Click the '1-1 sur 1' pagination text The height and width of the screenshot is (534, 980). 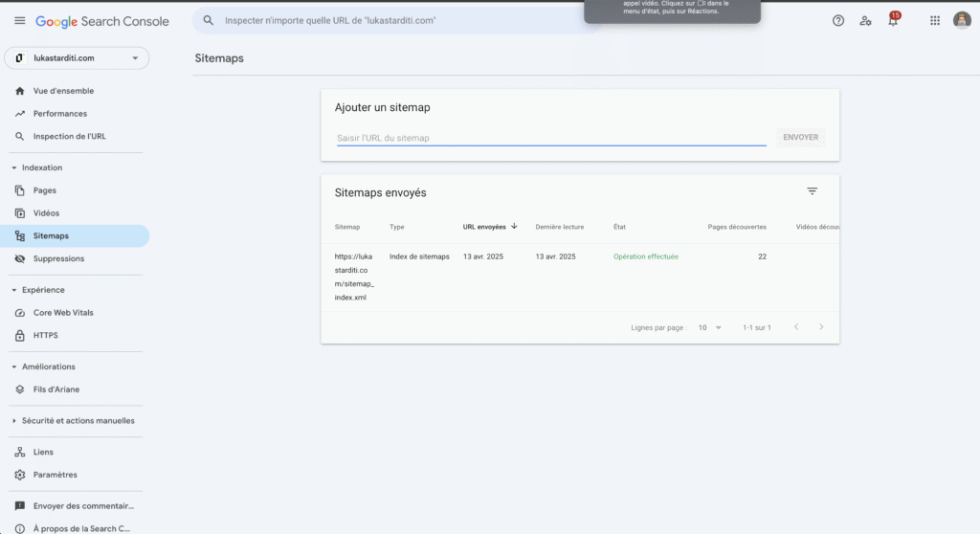(757, 327)
